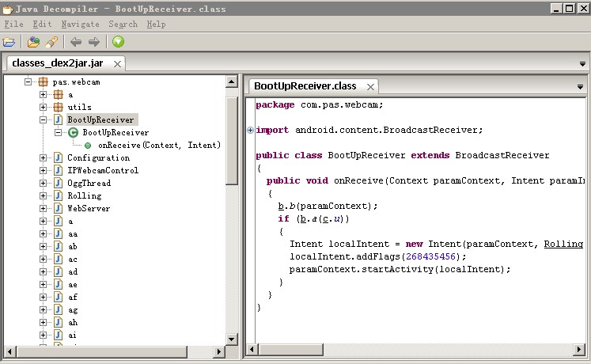
Task: Click the tree panel scroll-up arrow
Action: pos(232,82)
